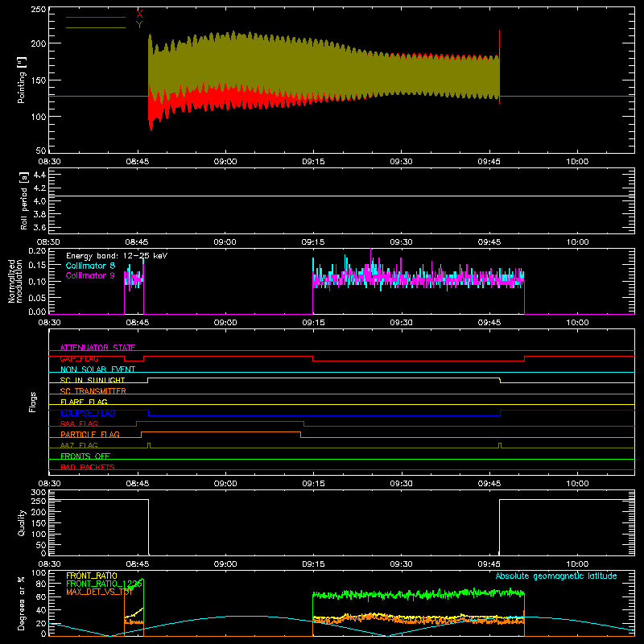The image size is (644, 644).
Task: Click the 'Quality' vertical axis title
Action: (22, 522)
